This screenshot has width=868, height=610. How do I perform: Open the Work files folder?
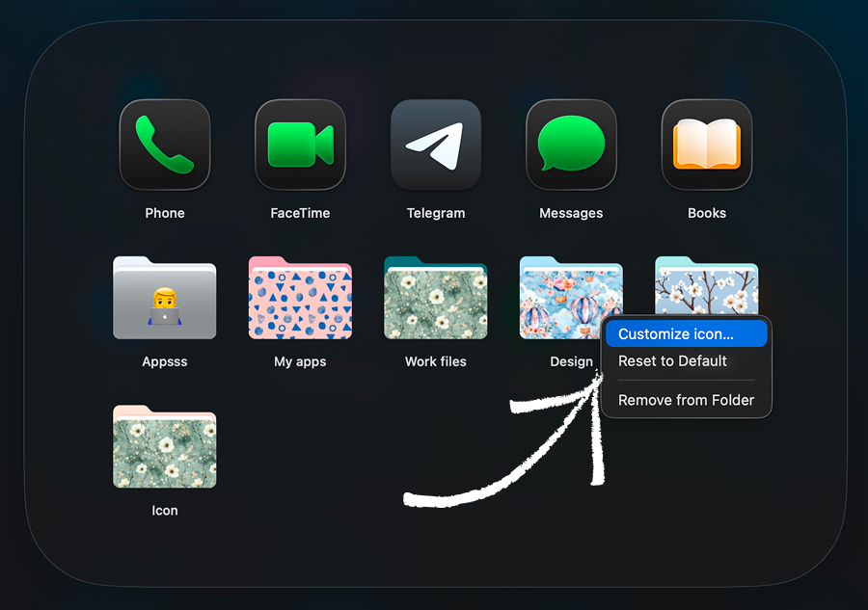pos(435,299)
